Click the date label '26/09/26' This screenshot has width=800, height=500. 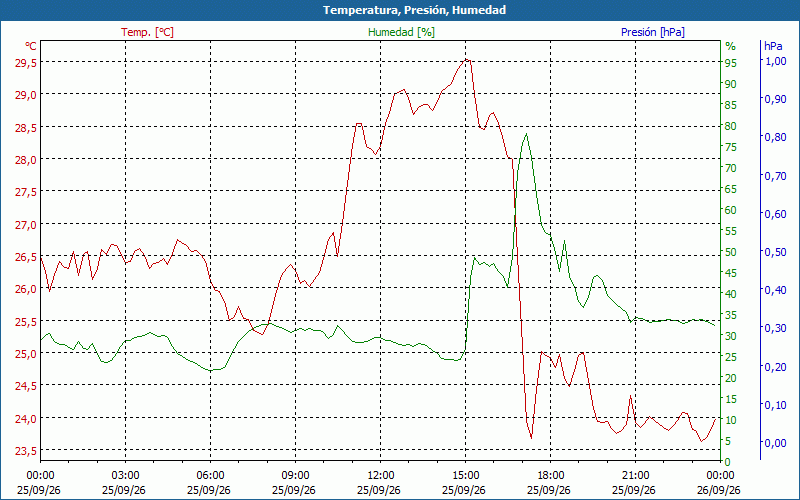(718, 490)
